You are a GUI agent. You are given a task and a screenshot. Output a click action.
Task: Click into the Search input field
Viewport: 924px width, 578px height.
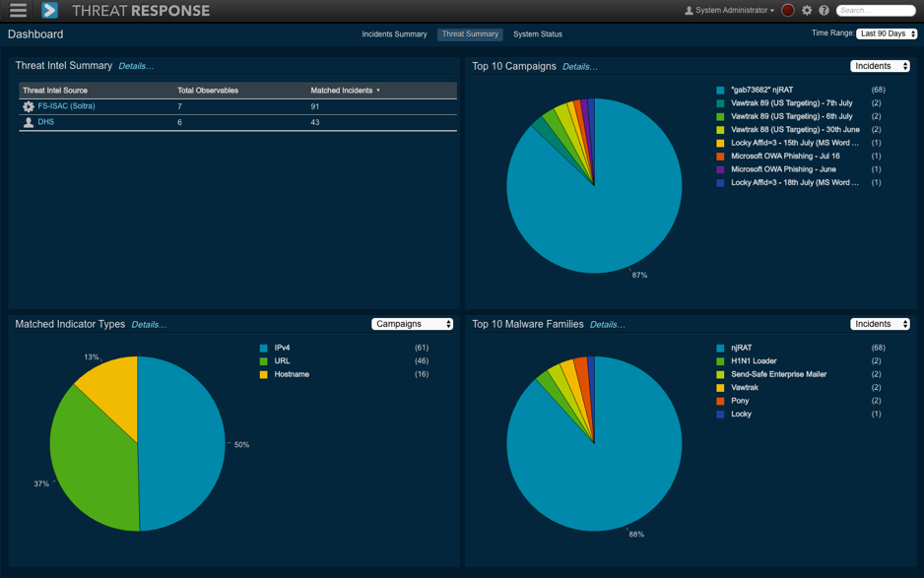(x=877, y=11)
